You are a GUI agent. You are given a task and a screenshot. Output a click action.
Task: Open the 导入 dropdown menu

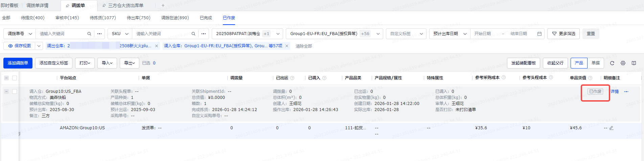tap(107, 63)
